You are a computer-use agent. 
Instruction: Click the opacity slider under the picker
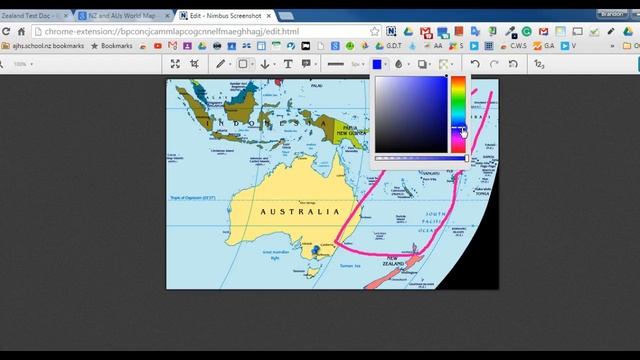pos(421,158)
